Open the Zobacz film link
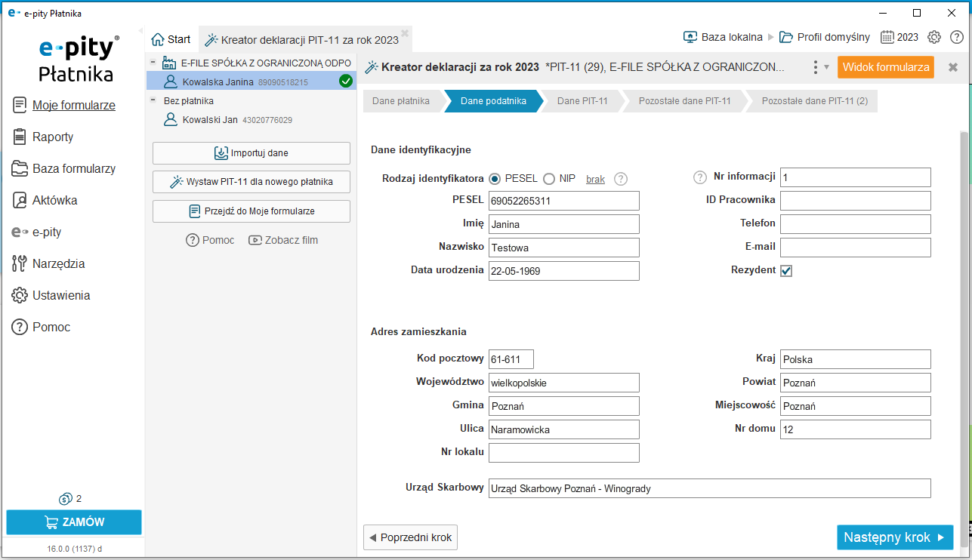The image size is (972, 560). pyautogui.click(x=283, y=240)
